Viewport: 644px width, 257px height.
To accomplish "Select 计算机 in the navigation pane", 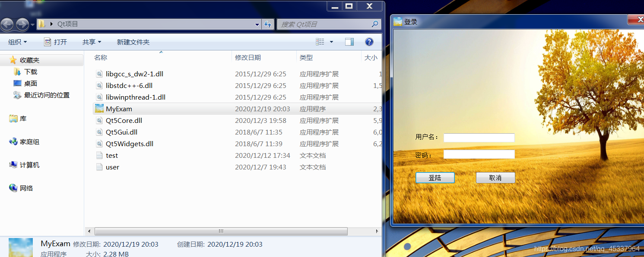I will (x=29, y=165).
